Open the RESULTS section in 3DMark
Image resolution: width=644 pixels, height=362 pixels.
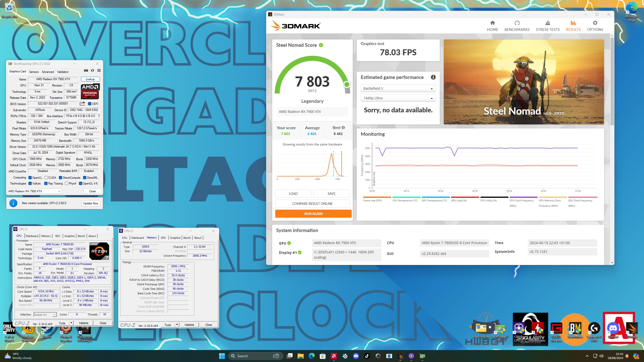point(573,26)
